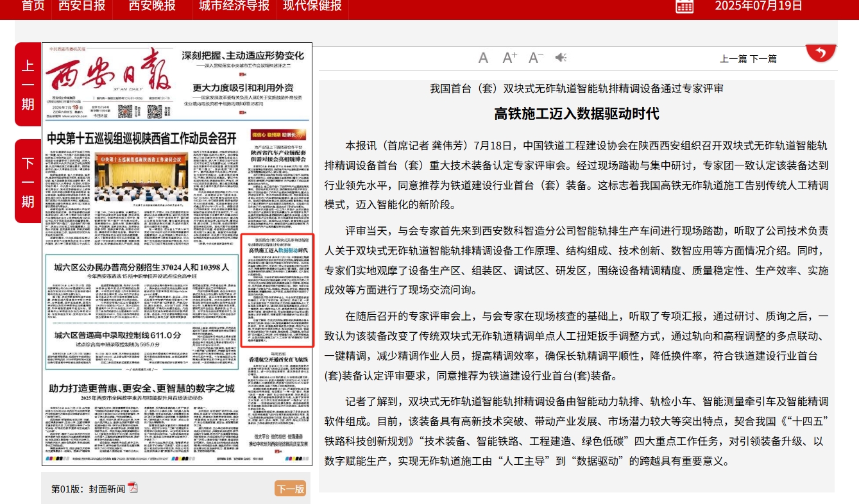859x504 pixels.
Task: Click 第01版：封面新闻 page label
Action: [x=88, y=489]
